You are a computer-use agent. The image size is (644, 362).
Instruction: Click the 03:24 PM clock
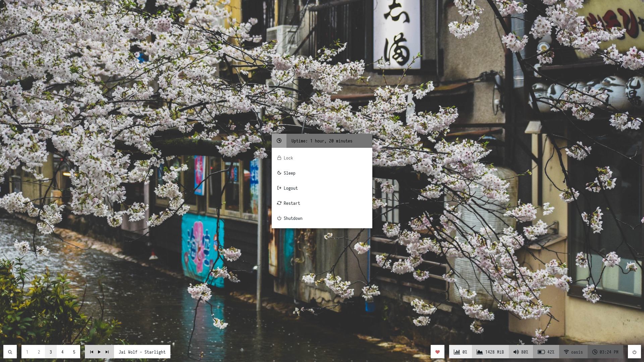605,352
